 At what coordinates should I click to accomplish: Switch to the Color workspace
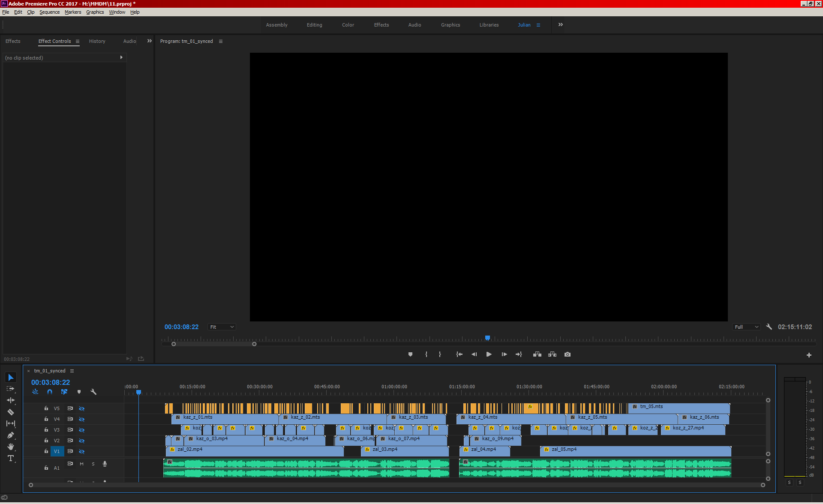(348, 25)
